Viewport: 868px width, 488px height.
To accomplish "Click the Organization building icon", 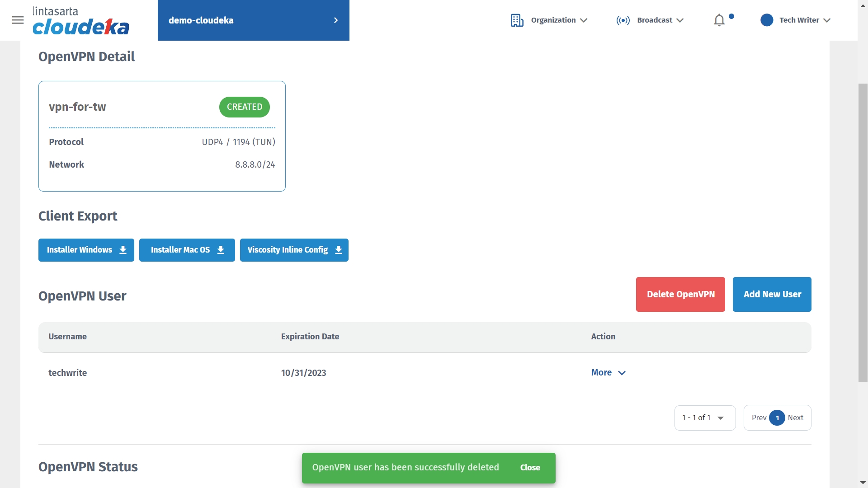I will click(517, 20).
